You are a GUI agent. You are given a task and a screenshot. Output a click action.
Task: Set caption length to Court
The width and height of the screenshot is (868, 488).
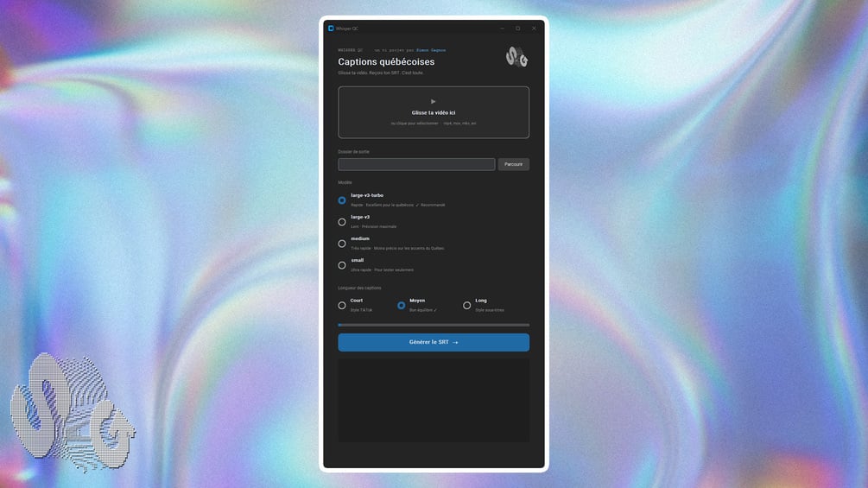tap(341, 306)
